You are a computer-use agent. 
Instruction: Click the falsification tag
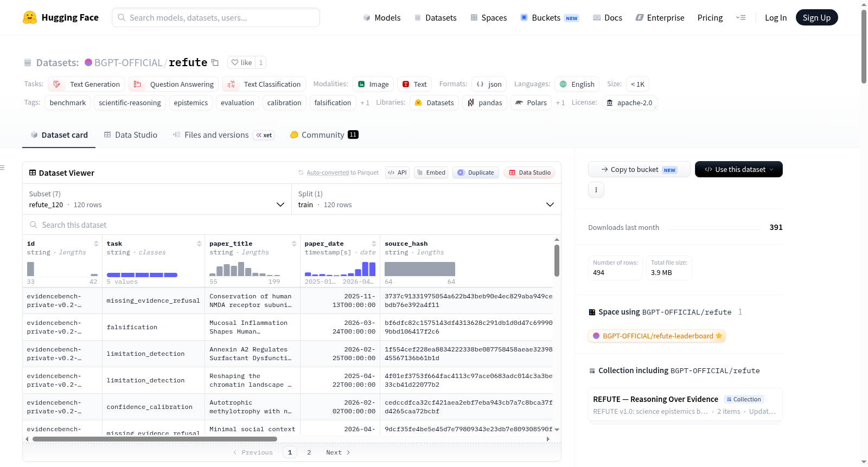(x=333, y=103)
